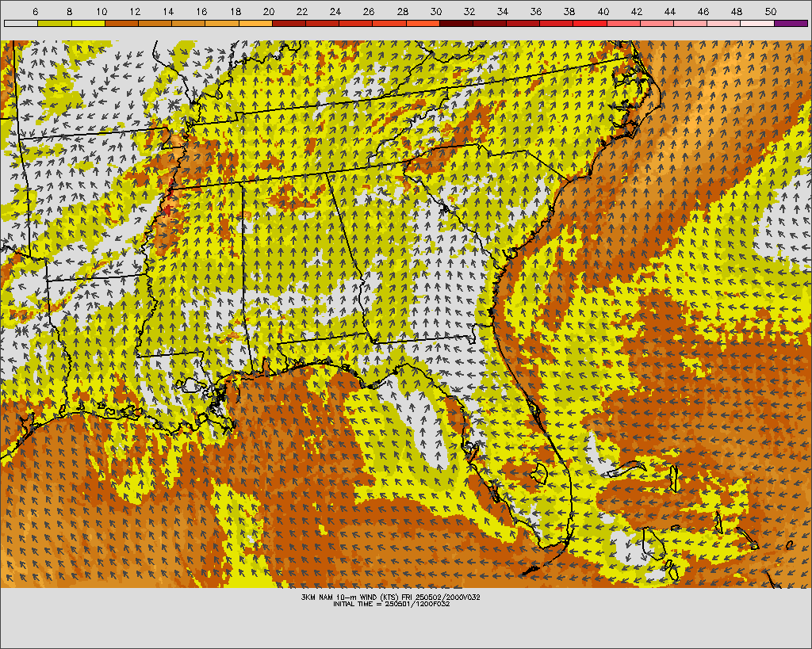Click the dark maroon swatch between 30 and 32
The width and height of the screenshot is (812, 649).
pos(456,23)
